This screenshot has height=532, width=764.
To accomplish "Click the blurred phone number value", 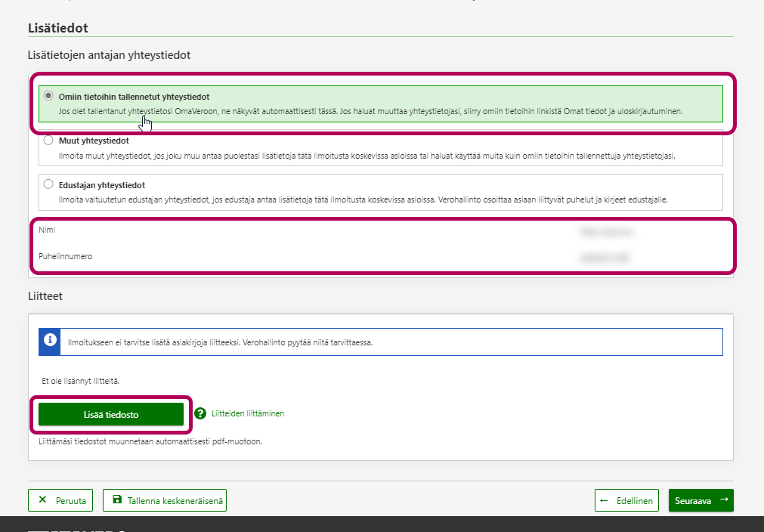I will click(x=605, y=258).
